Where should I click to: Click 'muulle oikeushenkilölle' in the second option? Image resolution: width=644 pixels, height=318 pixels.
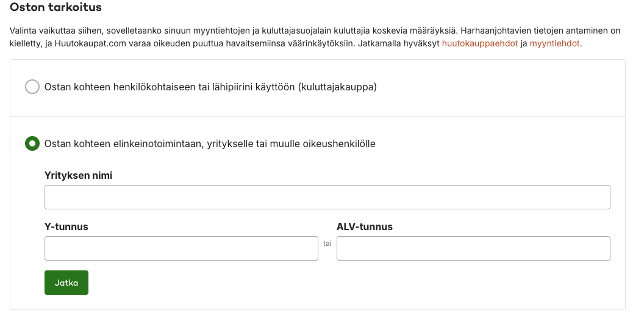(x=323, y=144)
